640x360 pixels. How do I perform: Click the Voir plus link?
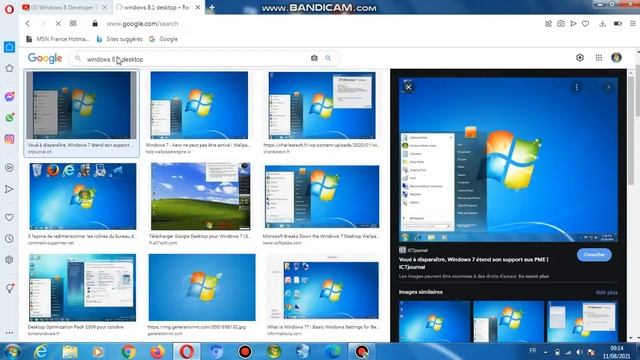click(606, 292)
